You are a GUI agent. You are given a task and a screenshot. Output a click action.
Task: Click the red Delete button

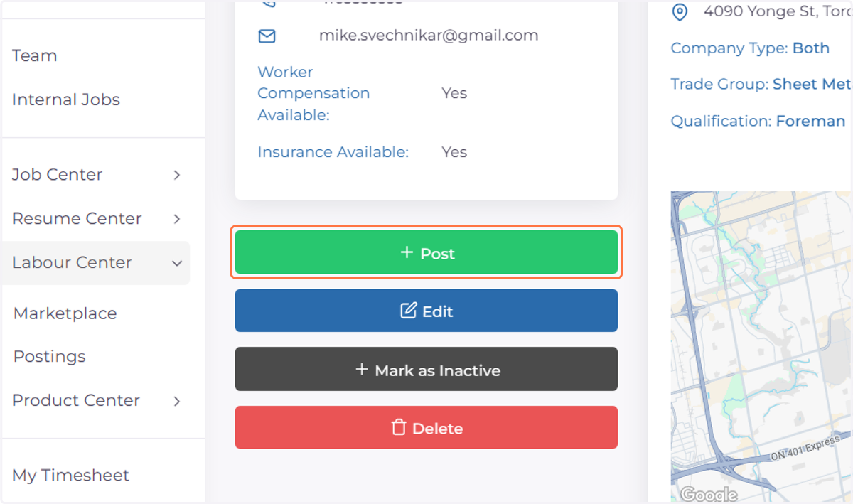tap(426, 427)
